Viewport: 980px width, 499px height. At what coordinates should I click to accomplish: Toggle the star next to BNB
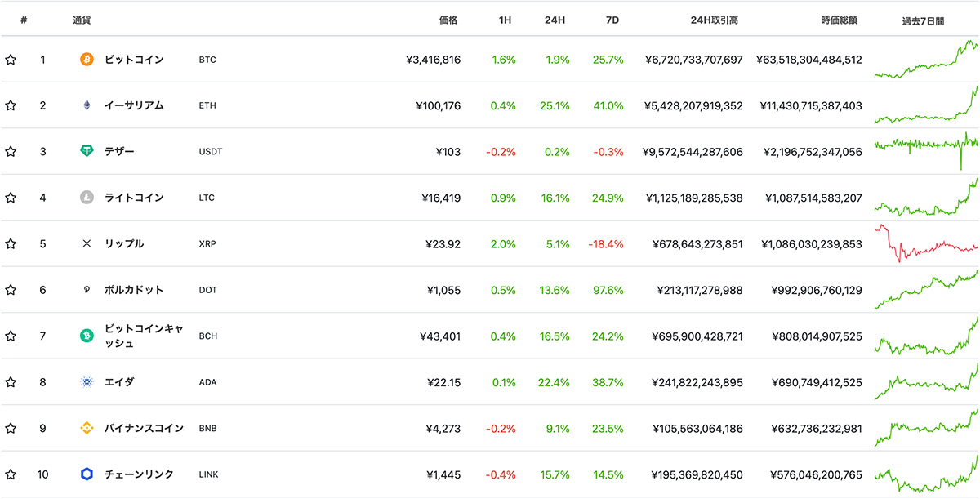coord(11,428)
